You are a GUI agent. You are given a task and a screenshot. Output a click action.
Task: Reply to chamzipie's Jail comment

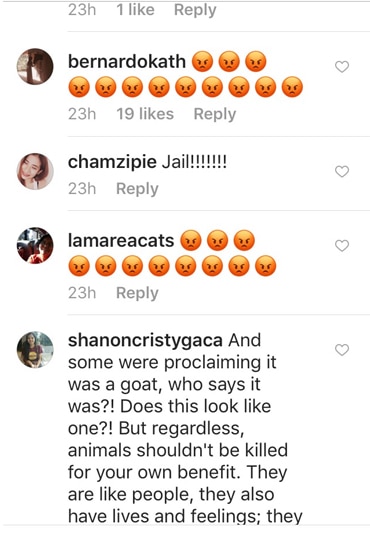(137, 189)
